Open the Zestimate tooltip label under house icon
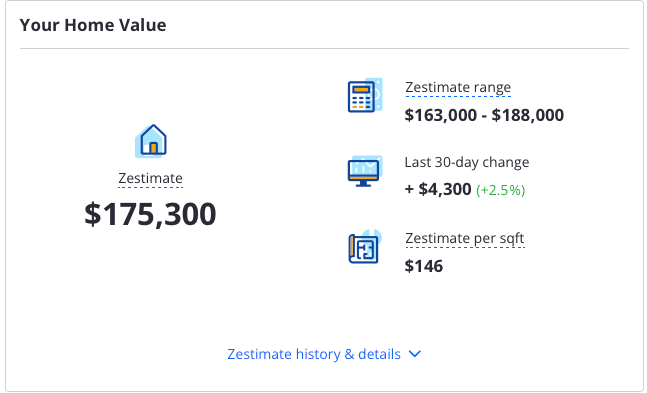 click(x=150, y=178)
